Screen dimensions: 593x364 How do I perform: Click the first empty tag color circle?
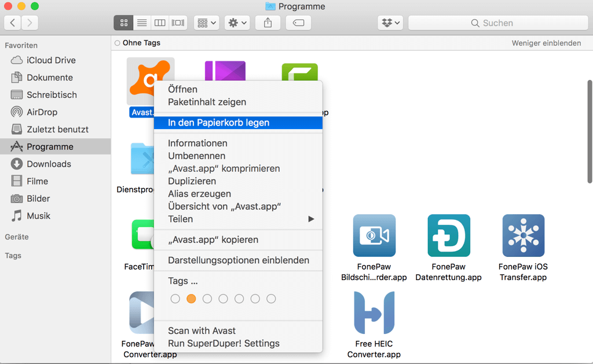tap(175, 299)
